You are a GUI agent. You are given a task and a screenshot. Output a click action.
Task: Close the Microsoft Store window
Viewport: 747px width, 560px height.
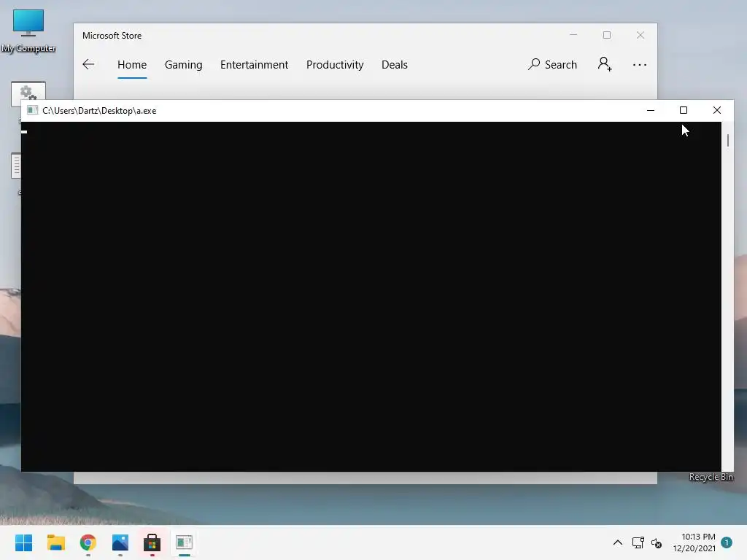[640, 35]
